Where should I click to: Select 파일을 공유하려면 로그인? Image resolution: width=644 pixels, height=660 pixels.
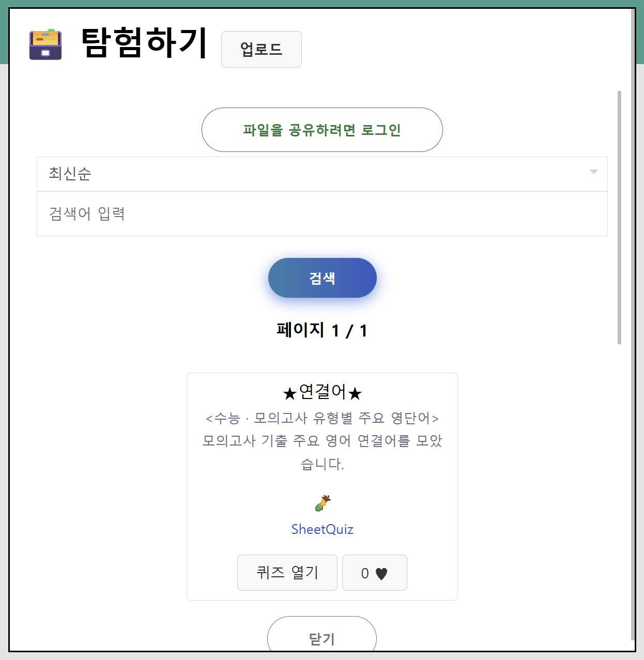click(x=322, y=130)
